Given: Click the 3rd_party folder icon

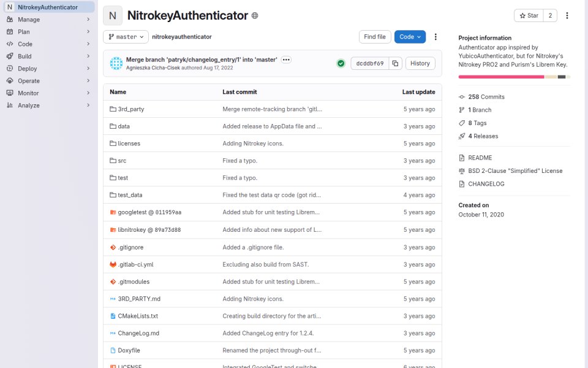Looking at the screenshot, I should [113, 109].
